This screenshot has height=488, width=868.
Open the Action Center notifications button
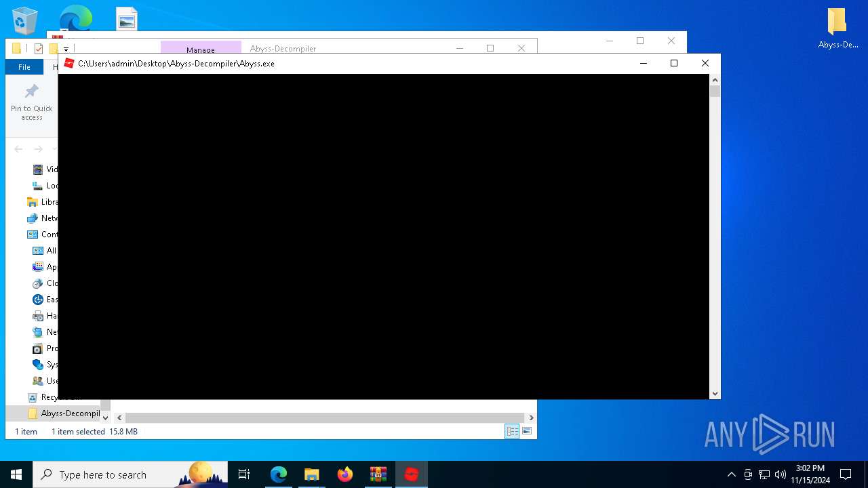click(x=846, y=474)
